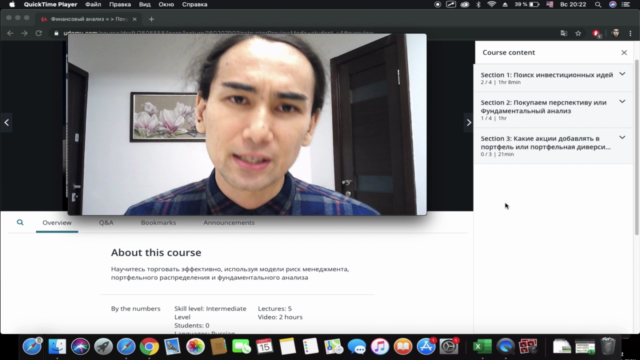Open Notes from the dock
Image resolution: width=640 pixels, height=360 pixels.
(x=287, y=347)
